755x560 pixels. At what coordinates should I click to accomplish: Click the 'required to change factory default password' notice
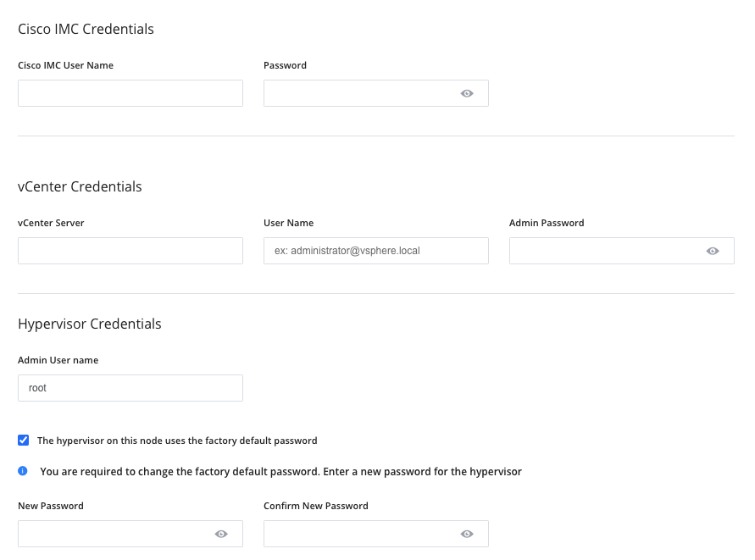click(280, 471)
